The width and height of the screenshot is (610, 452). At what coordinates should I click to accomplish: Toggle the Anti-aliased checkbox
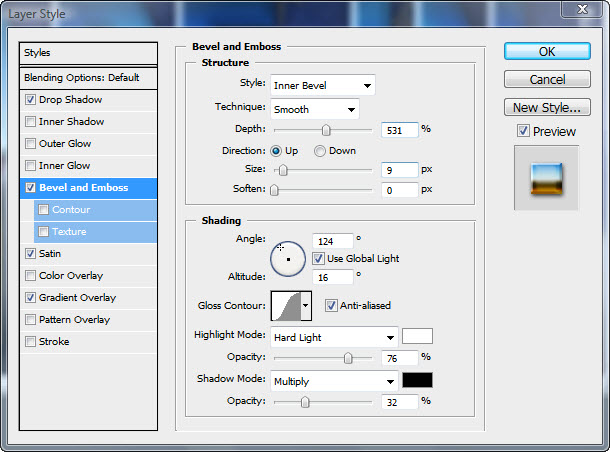(x=331, y=306)
